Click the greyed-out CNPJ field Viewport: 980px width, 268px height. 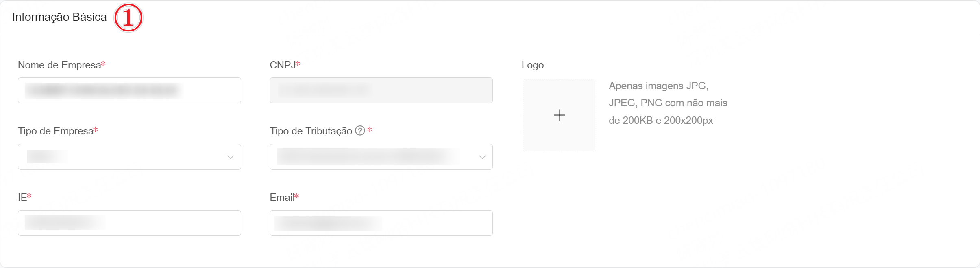pyautogui.click(x=381, y=90)
